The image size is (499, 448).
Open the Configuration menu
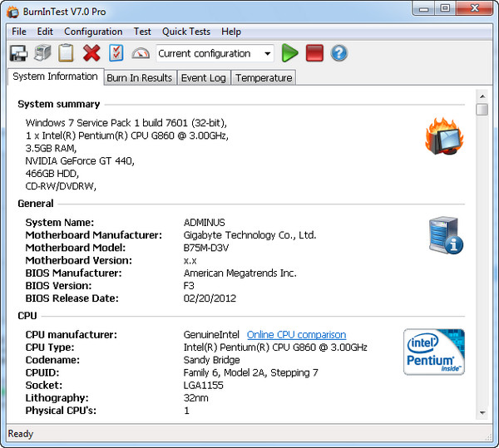[x=93, y=32]
